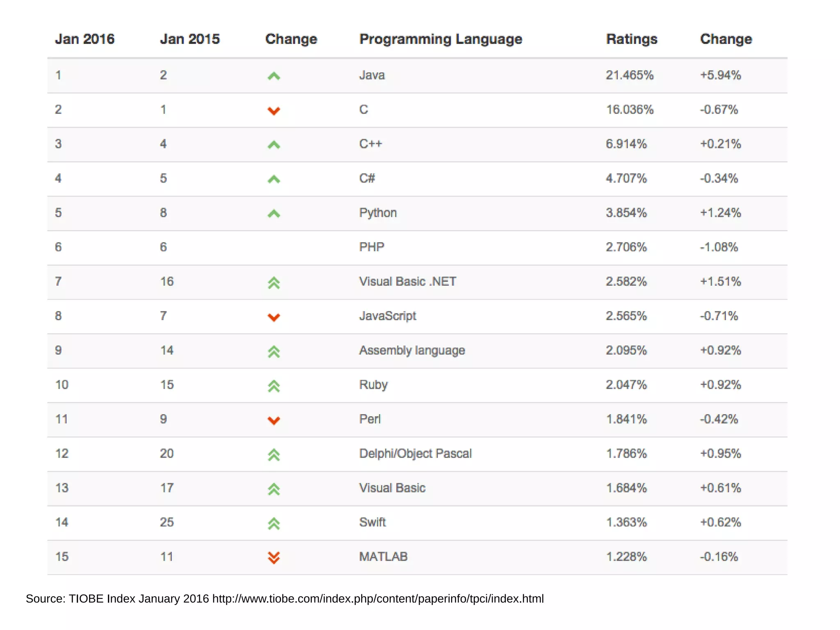This screenshot has height=630, width=840.
Task: Click the -0.71% change value
Action: click(719, 316)
